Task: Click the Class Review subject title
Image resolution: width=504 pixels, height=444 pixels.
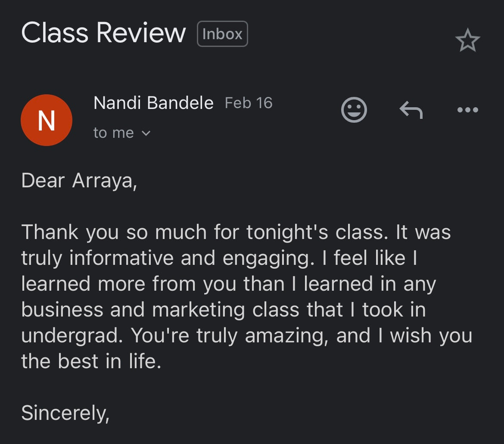Action: [x=103, y=33]
